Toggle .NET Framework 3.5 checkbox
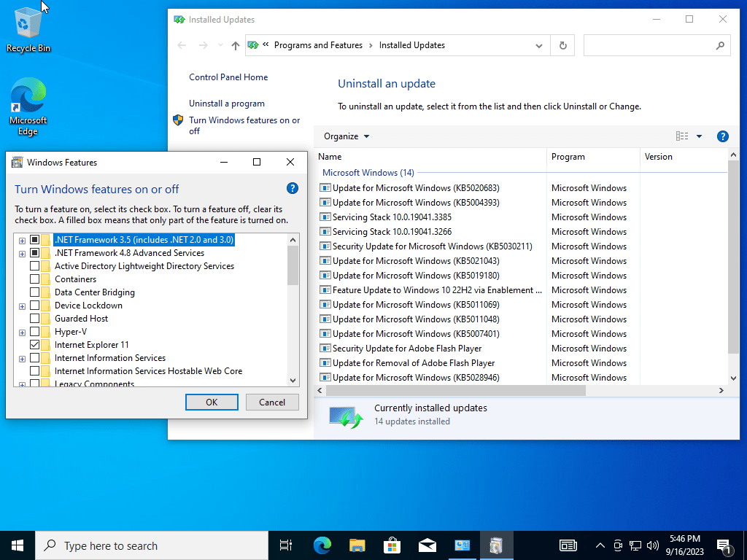The image size is (747, 560). (x=35, y=239)
